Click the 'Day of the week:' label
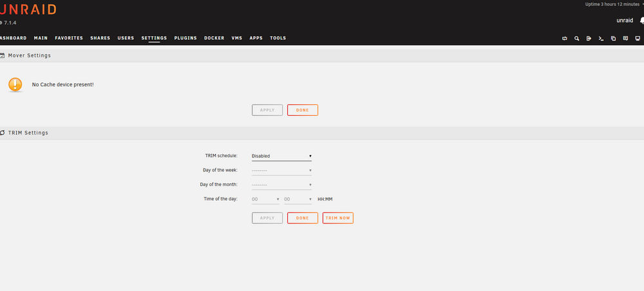644x291 pixels. [220, 171]
